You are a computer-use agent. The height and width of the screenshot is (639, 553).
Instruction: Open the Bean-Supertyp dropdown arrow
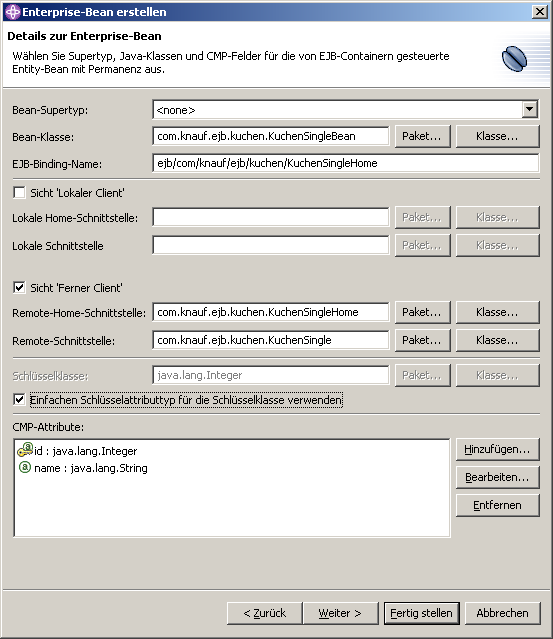click(x=529, y=109)
